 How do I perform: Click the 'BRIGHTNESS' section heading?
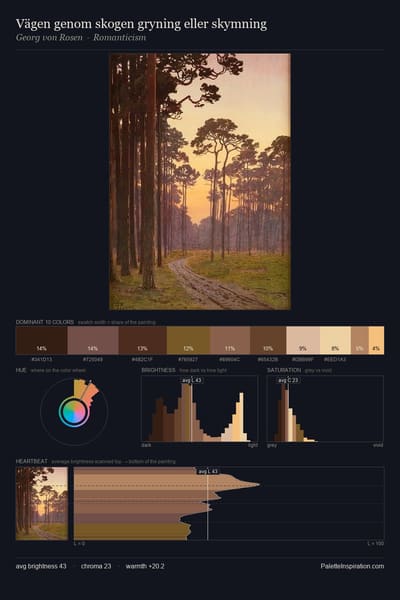coord(158,370)
